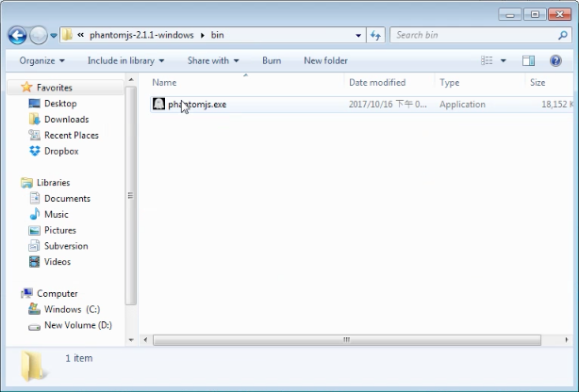Open Downloads in the navigation pane
The image size is (579, 392).
66,120
